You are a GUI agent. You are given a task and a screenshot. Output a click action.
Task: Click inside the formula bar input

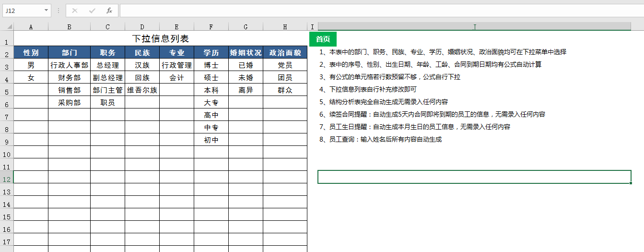coord(381,11)
